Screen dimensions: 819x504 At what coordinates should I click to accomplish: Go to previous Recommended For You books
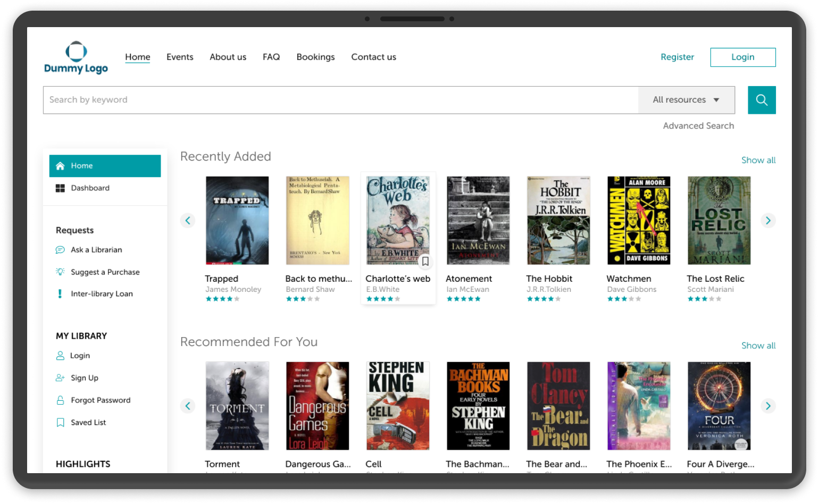point(188,406)
